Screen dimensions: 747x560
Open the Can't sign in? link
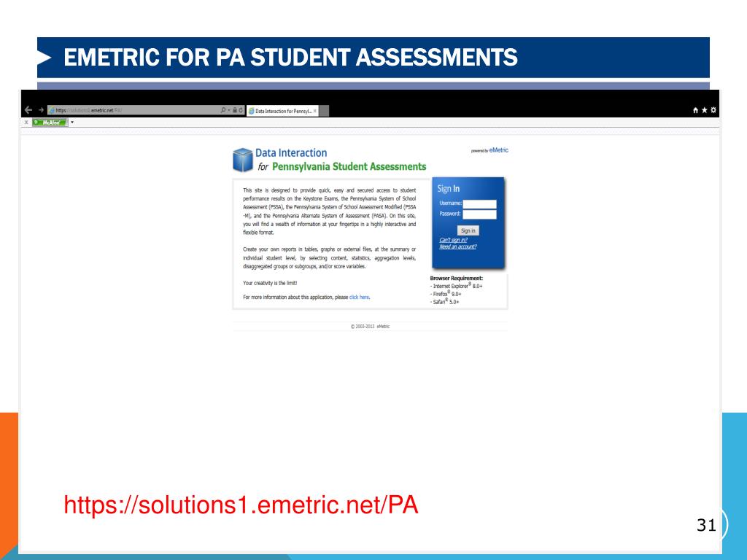click(x=453, y=240)
